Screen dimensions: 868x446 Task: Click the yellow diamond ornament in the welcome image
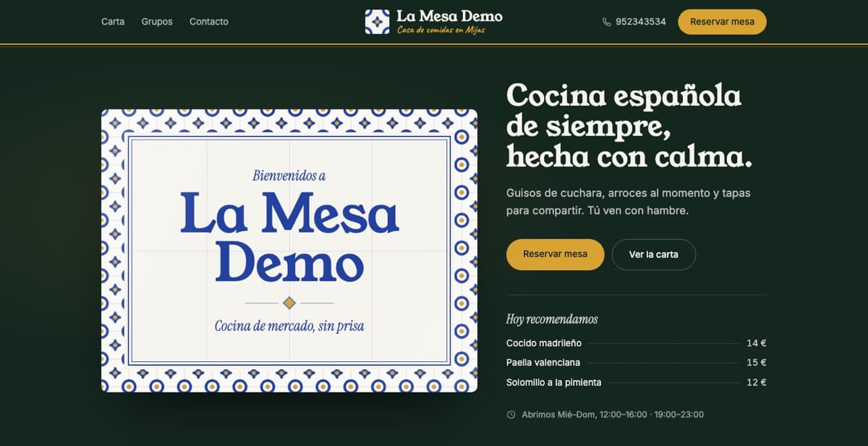coord(289,303)
